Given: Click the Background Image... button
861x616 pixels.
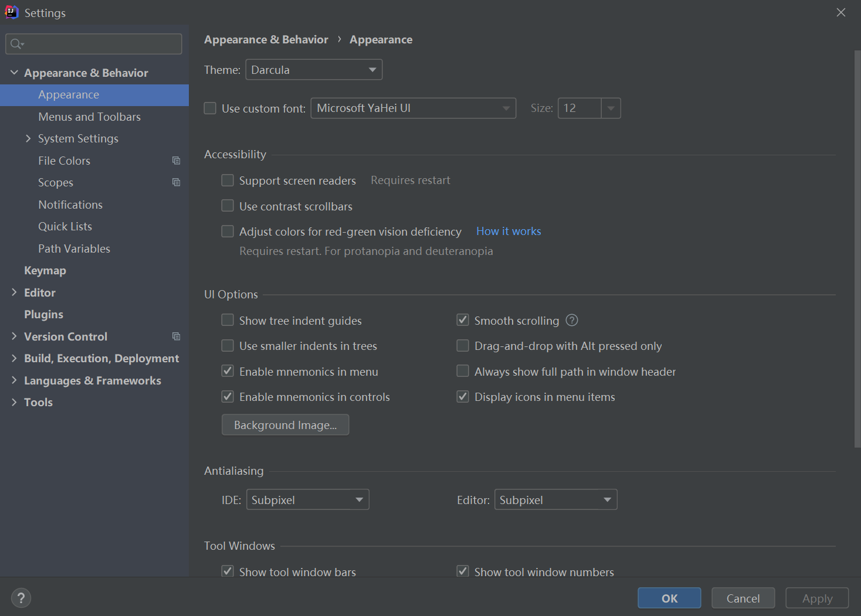Looking at the screenshot, I should click(x=285, y=425).
